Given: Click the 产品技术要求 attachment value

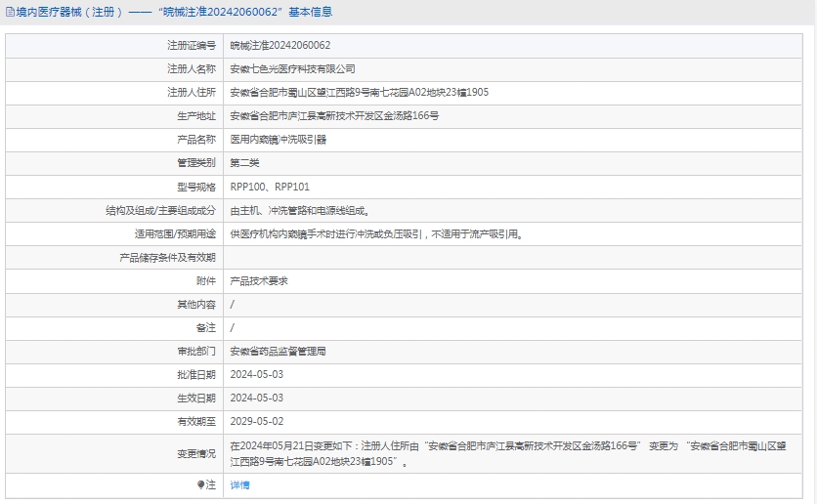Looking at the screenshot, I should [x=258, y=280].
